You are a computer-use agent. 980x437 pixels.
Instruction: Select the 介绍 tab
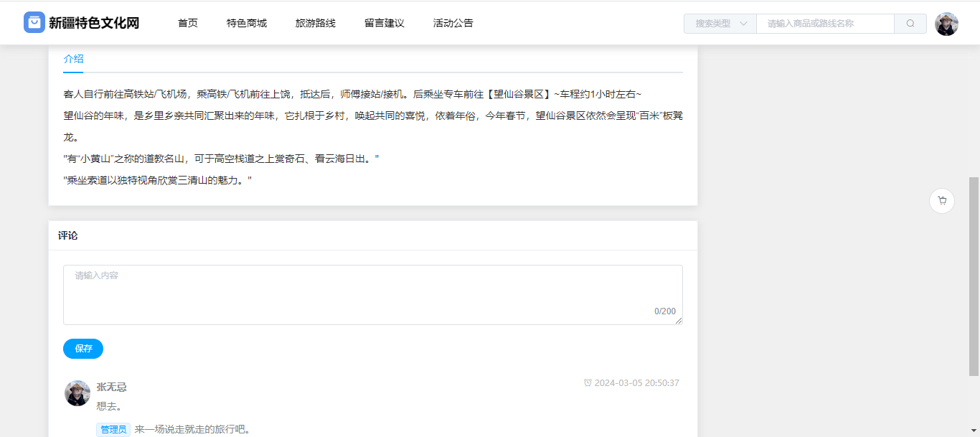point(73,59)
